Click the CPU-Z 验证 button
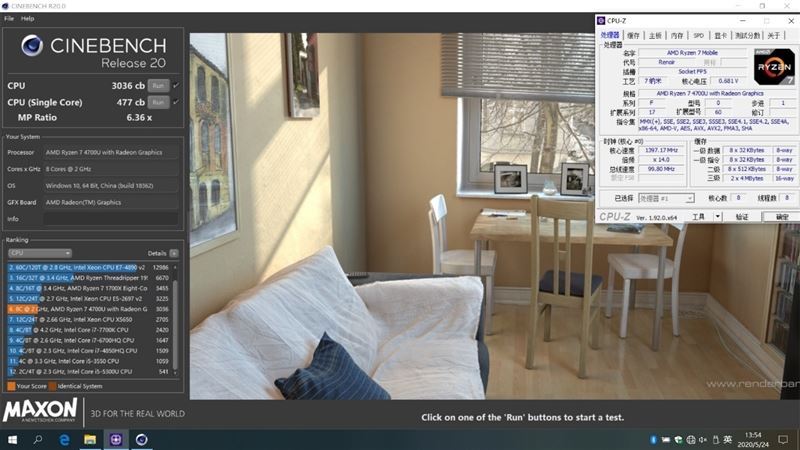Viewport: 800px width, 450px height. [x=742, y=216]
